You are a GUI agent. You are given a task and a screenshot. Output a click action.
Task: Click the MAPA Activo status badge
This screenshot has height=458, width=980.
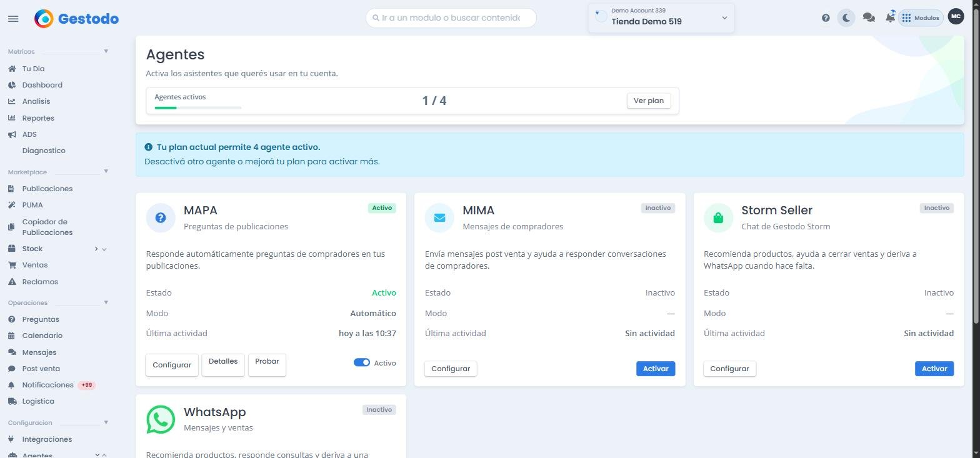pyautogui.click(x=382, y=208)
